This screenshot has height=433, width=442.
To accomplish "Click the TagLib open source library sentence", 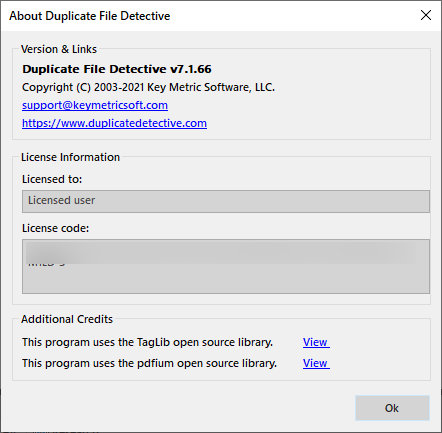I will pyautogui.click(x=147, y=342).
